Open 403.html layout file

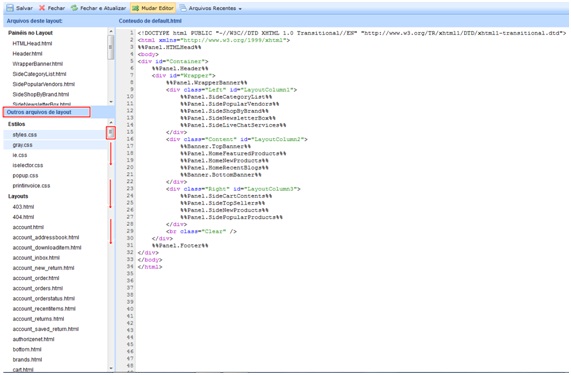tap(23, 207)
